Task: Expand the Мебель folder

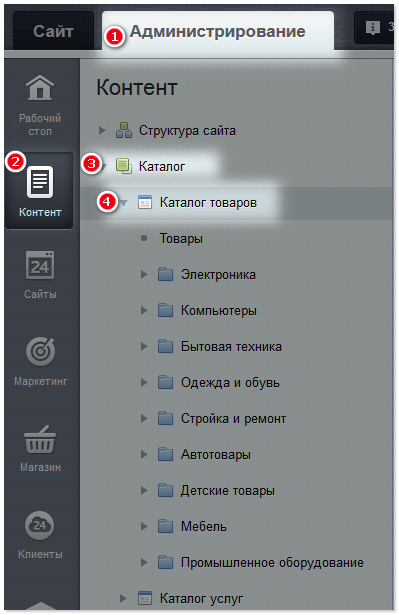Action: tap(144, 526)
